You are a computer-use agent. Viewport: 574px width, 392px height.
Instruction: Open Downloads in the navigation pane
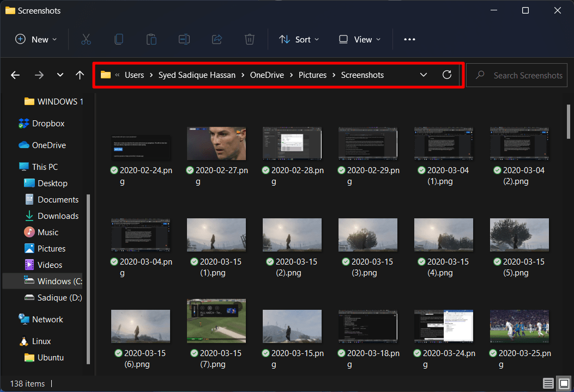[58, 216]
